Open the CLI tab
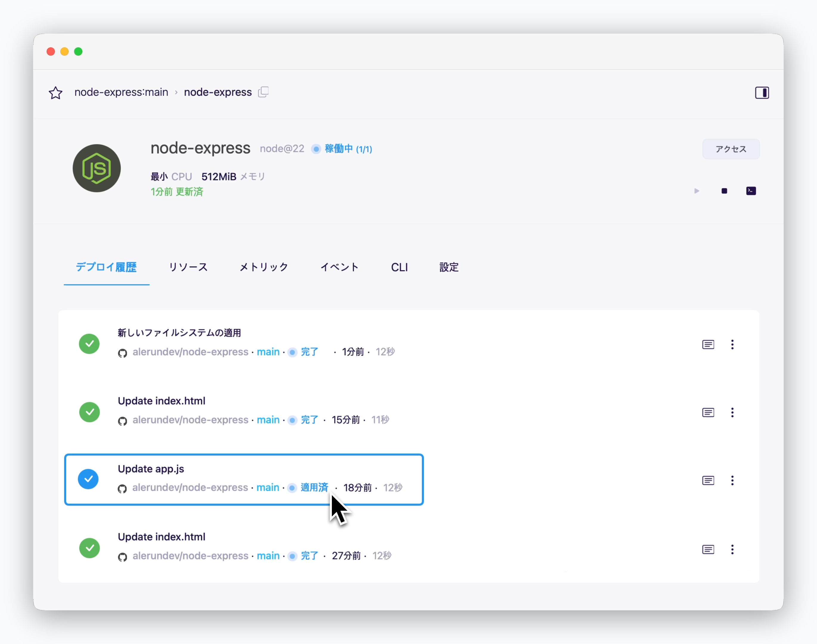The image size is (817, 644). pyautogui.click(x=399, y=267)
